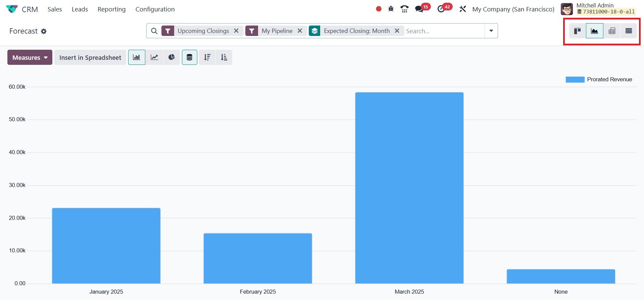
Task: Click the None axis label
Action: (x=561, y=292)
